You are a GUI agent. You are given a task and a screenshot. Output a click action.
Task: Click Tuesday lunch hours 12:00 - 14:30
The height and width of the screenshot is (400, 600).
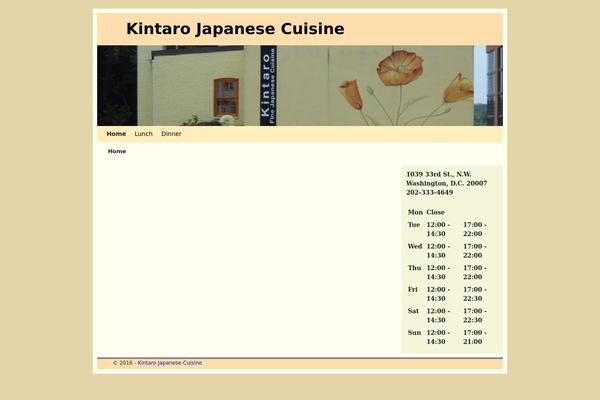(x=438, y=229)
